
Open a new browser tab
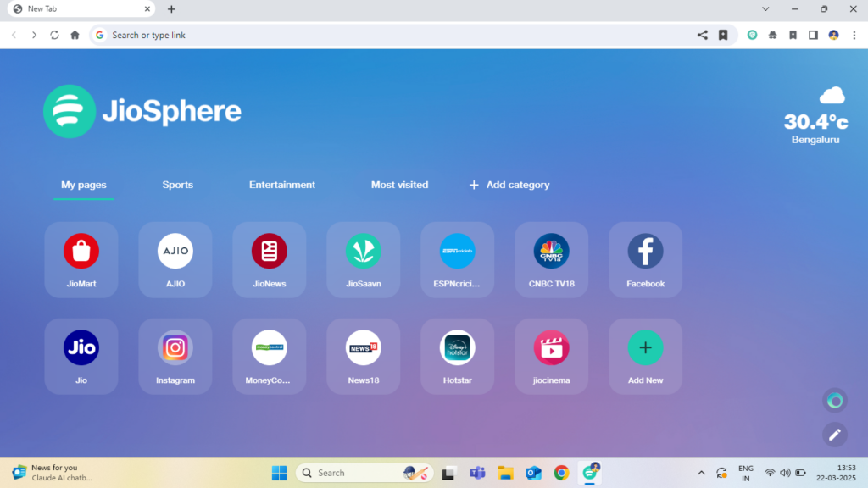point(171,8)
